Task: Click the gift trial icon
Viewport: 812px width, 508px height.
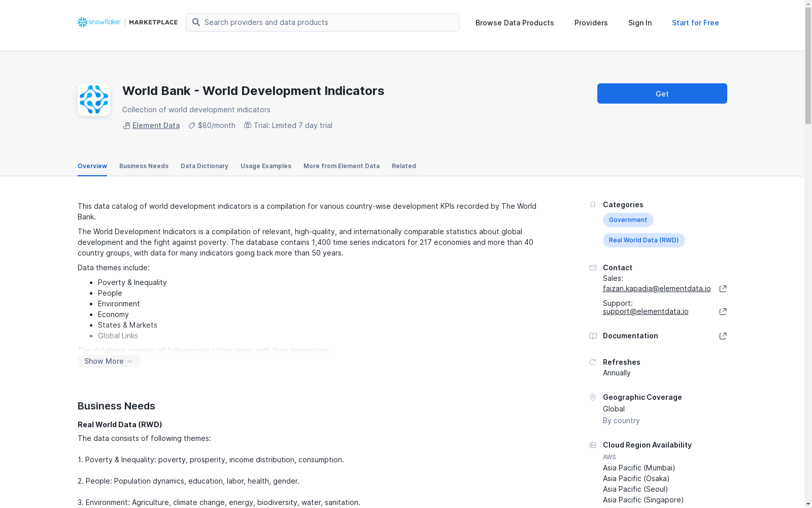Action: click(248, 125)
